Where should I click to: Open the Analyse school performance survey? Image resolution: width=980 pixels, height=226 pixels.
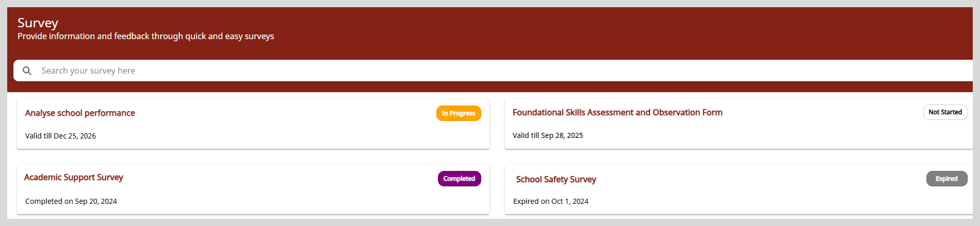coord(80,113)
